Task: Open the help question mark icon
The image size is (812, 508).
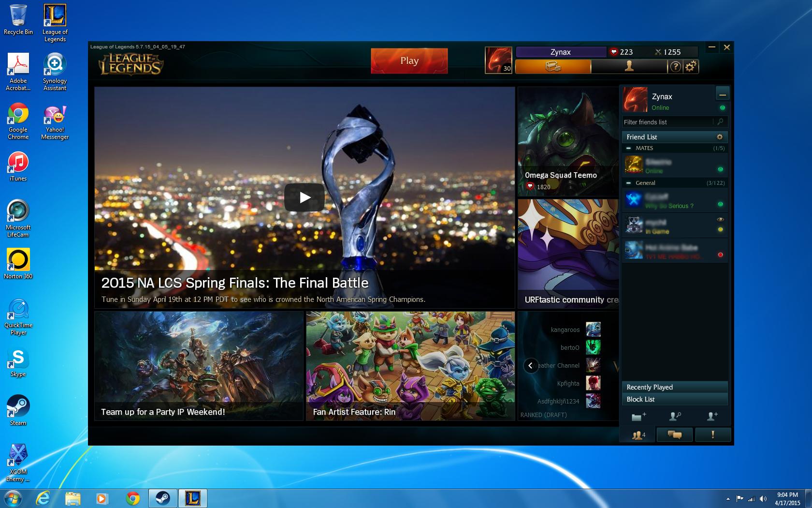Action: (x=675, y=66)
